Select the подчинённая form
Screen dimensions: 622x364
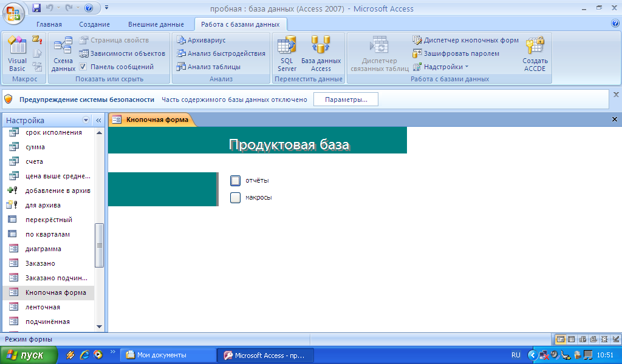(x=49, y=322)
